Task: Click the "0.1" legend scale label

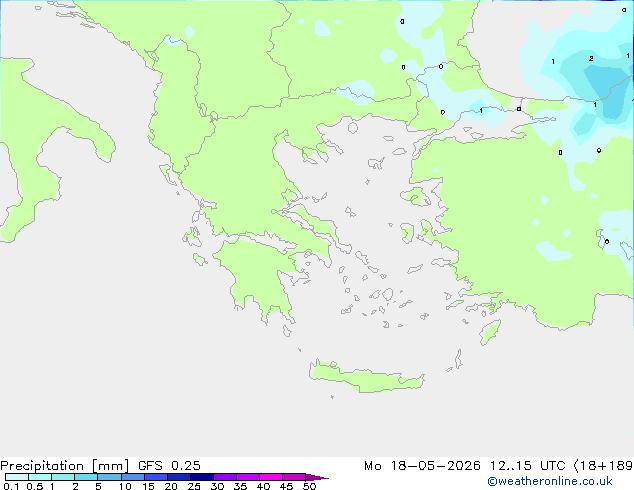Action: pyautogui.click(x=11, y=486)
